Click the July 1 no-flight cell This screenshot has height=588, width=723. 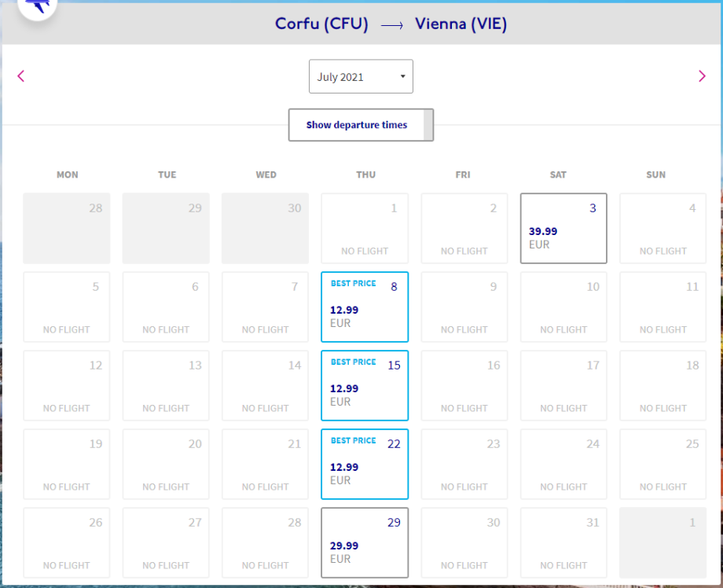pos(365,228)
